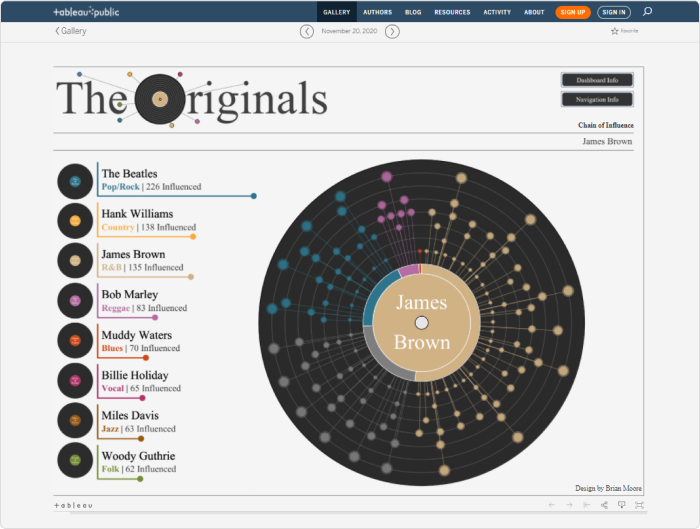Select Bob Marley vinyl record icon
The height and width of the screenshot is (529, 700).
(75, 300)
